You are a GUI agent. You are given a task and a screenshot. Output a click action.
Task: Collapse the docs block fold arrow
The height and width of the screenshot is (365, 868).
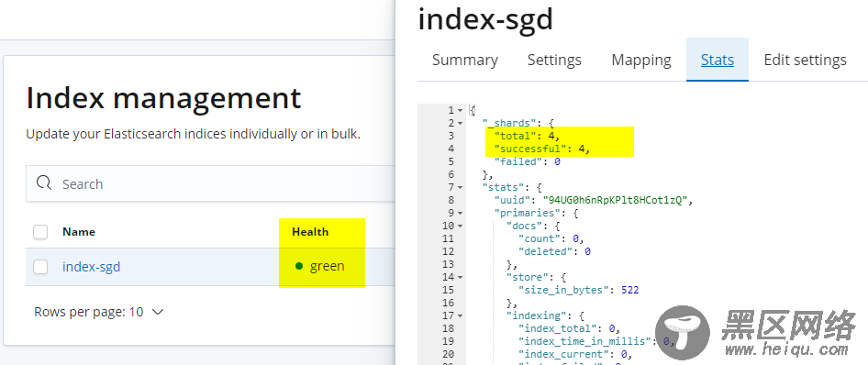461,226
